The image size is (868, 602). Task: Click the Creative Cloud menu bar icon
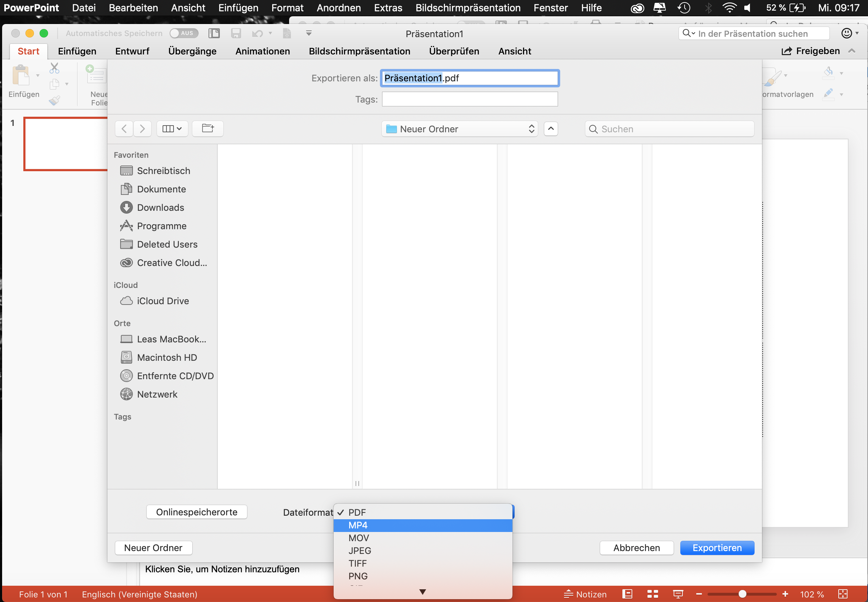coord(637,8)
